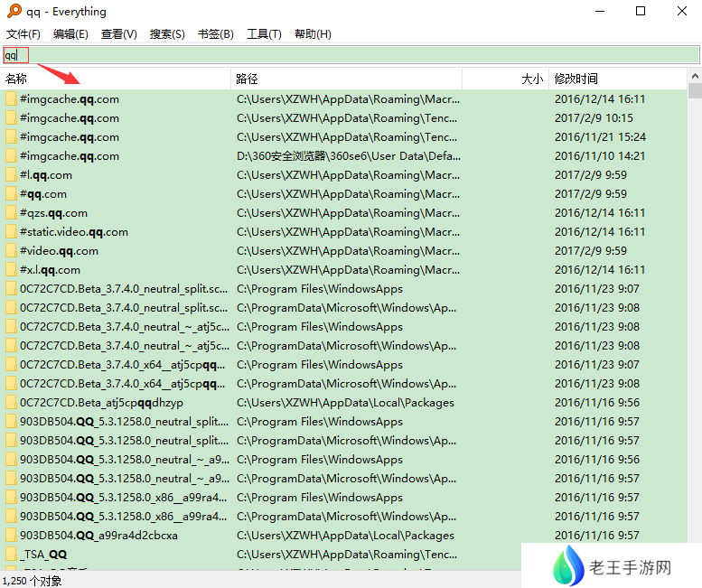Select the 0C72C7CD.Beta_atj5cpqqdhzyp result name
The image size is (702, 588).
coord(101,403)
